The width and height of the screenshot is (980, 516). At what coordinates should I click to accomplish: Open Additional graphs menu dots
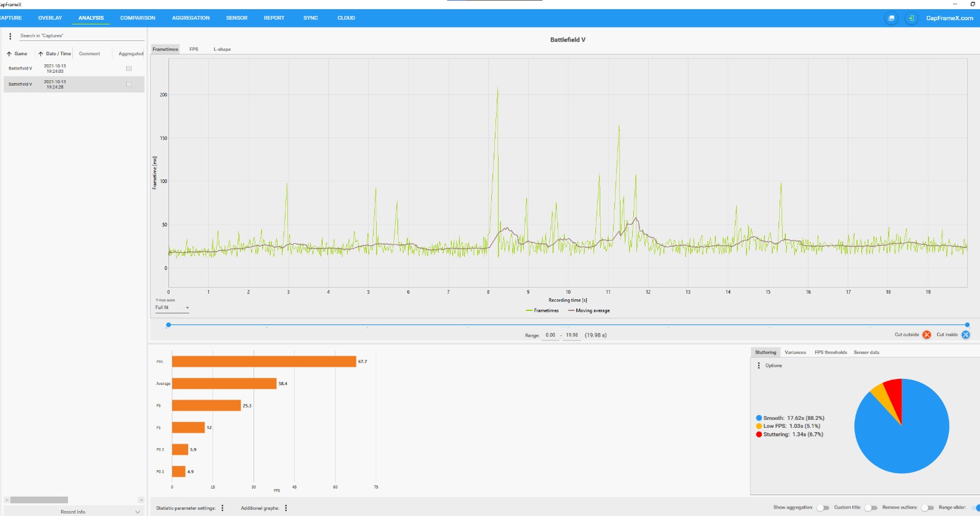pyautogui.click(x=286, y=508)
